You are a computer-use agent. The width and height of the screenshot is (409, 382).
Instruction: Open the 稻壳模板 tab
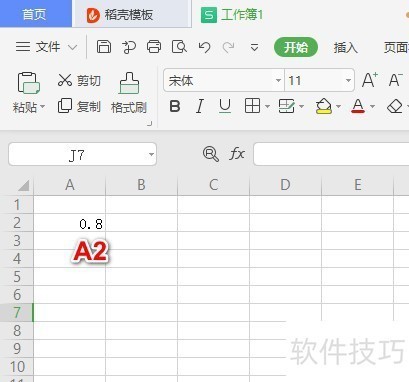coord(132,15)
